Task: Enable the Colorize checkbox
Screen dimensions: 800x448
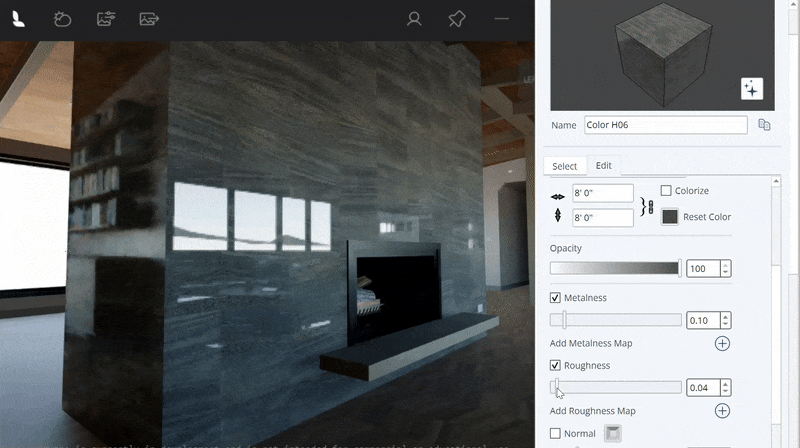Action: tap(666, 191)
